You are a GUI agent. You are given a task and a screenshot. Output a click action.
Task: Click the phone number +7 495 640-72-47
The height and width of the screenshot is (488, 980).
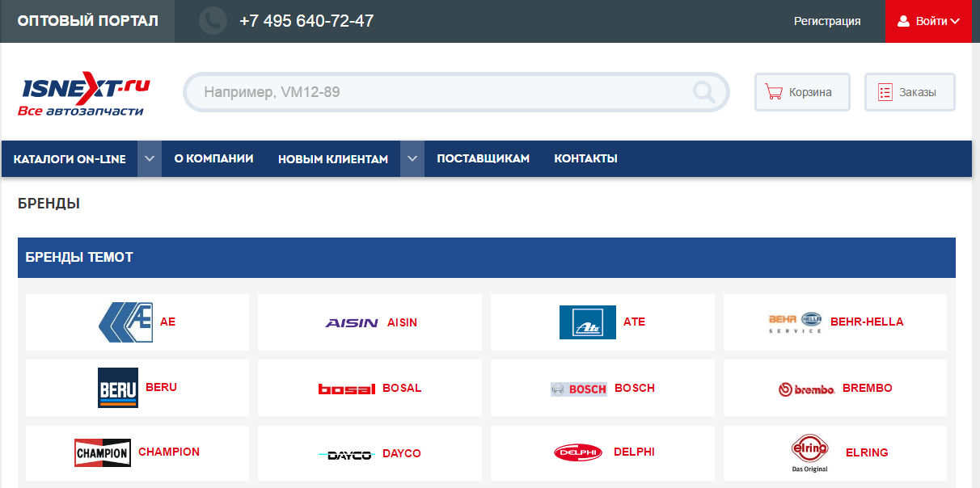[306, 21]
